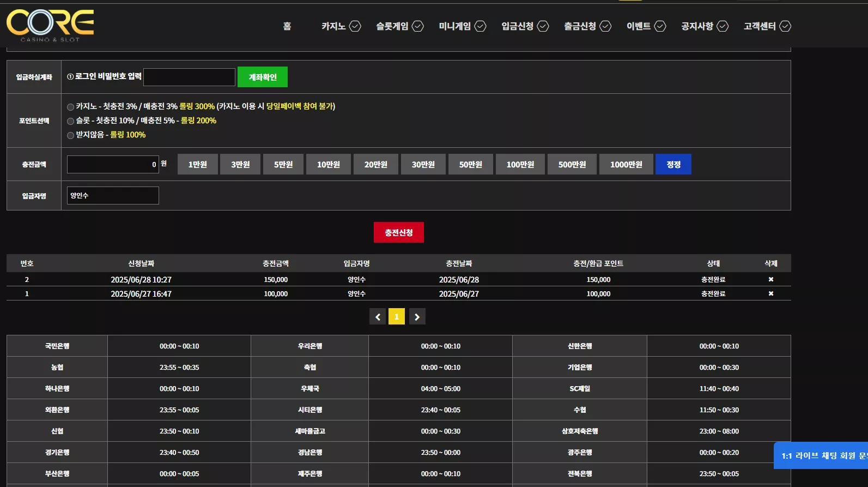Viewport: 868px width, 487px height.
Task: Add 1만원 to charge amount
Action: (x=198, y=164)
